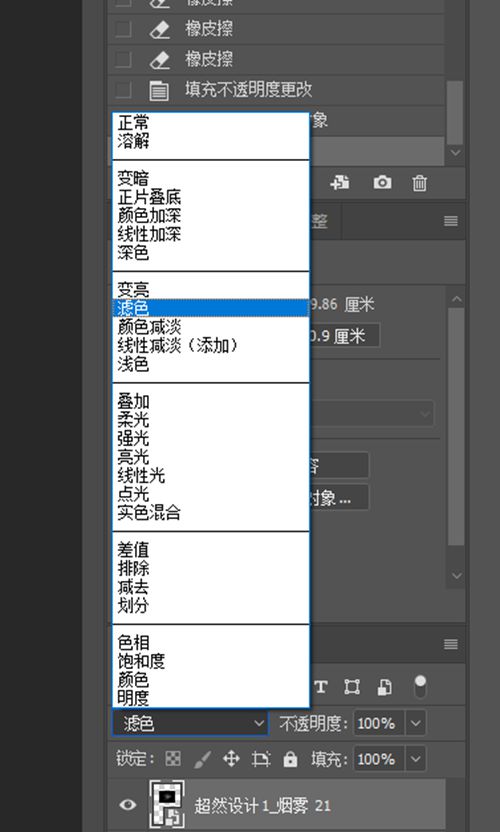Delete current history state with trash icon
The height and width of the screenshot is (832, 500).
(x=419, y=183)
